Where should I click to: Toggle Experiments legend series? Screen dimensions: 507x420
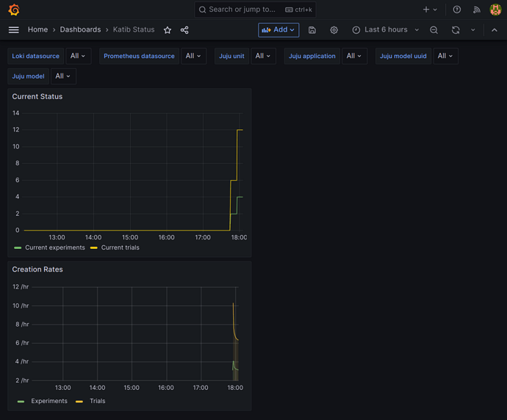point(49,401)
